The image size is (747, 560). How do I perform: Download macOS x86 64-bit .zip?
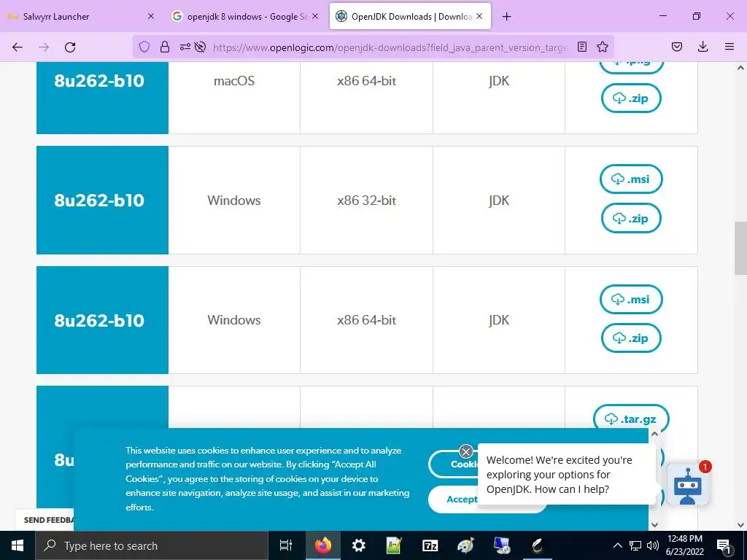631,98
